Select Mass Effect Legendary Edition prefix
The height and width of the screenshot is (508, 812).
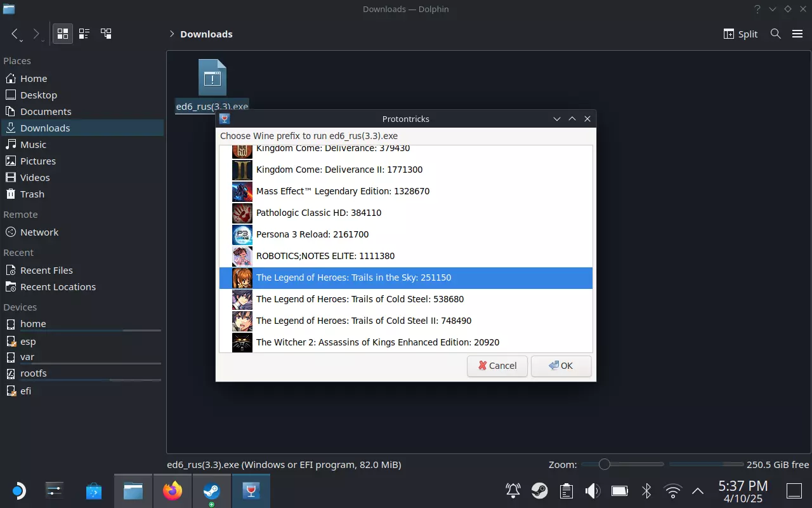tap(406, 191)
